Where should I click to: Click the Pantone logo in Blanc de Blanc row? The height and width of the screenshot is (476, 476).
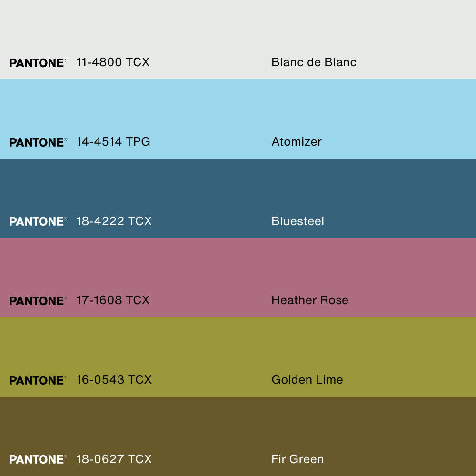(38, 63)
